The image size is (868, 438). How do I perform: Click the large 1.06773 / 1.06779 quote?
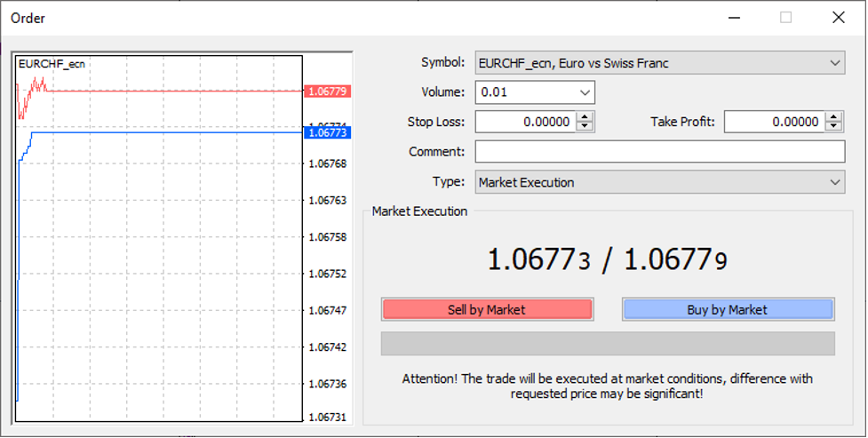pos(608,259)
